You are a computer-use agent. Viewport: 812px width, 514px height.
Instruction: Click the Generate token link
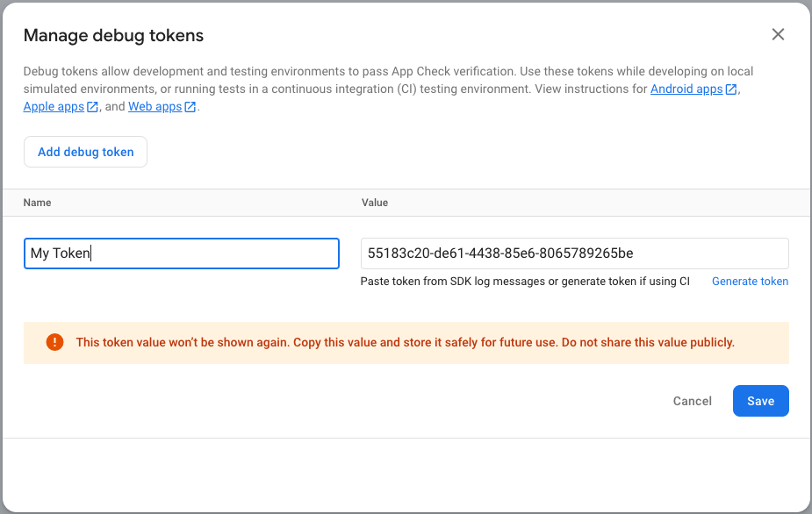750,281
